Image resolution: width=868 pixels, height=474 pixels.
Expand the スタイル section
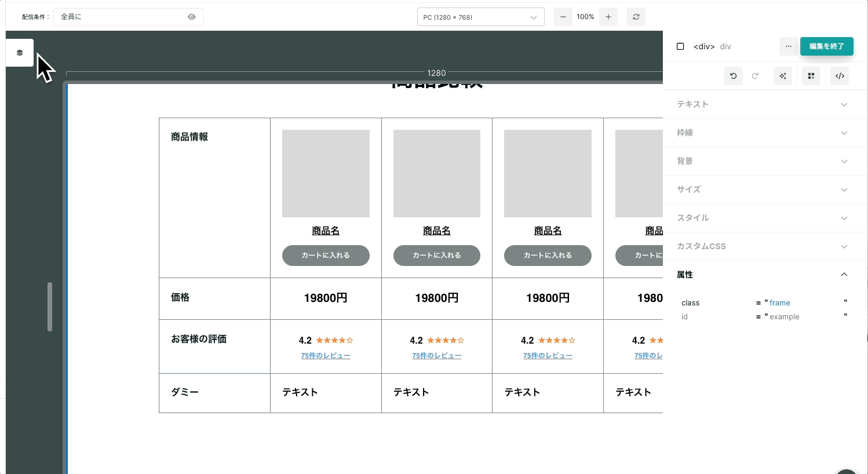[x=765, y=218]
